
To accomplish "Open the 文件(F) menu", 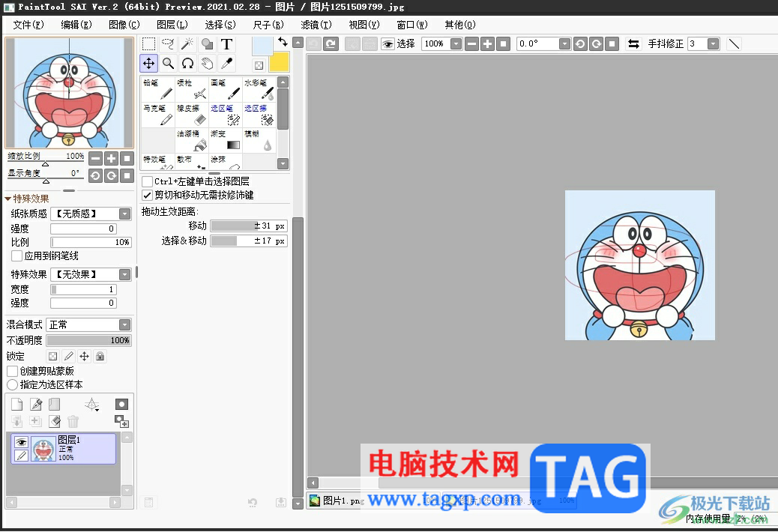I will coord(28,25).
